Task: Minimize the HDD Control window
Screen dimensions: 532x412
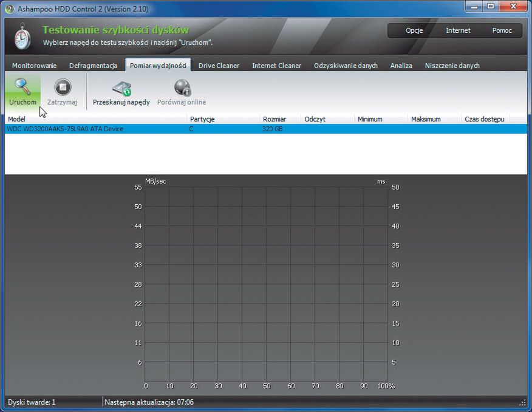Action: point(474,7)
